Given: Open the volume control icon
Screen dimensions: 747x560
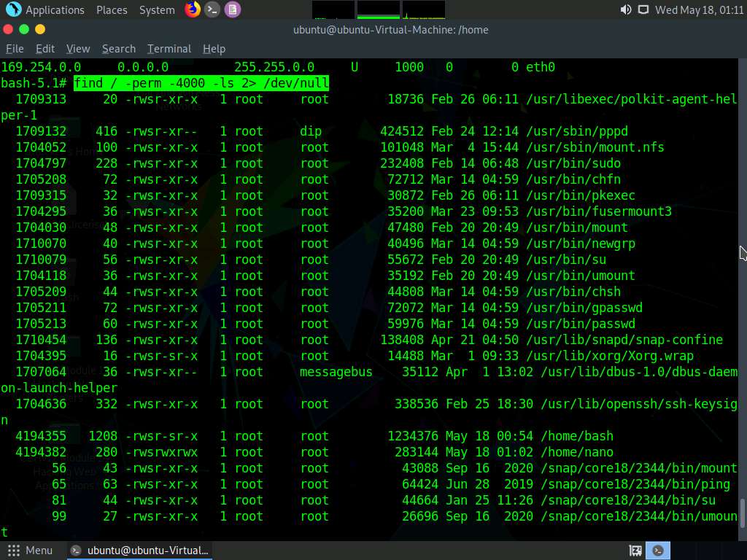Looking at the screenshot, I should 625,9.
